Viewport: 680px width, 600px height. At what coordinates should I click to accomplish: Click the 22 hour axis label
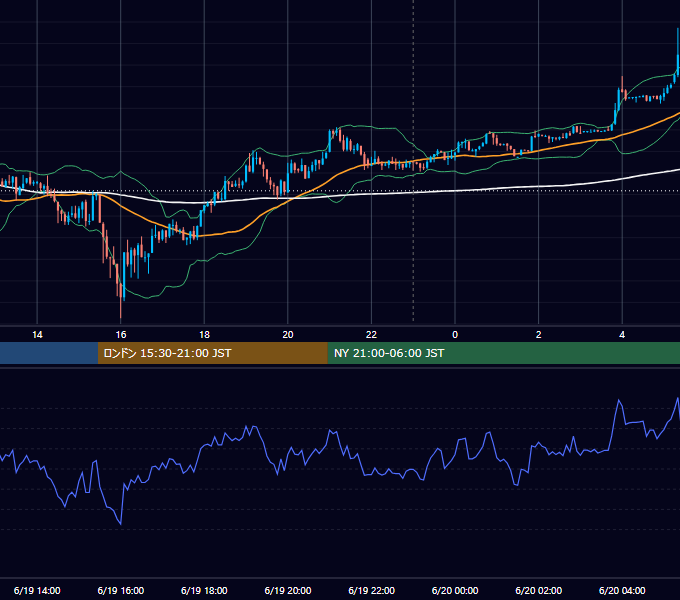tap(371, 335)
